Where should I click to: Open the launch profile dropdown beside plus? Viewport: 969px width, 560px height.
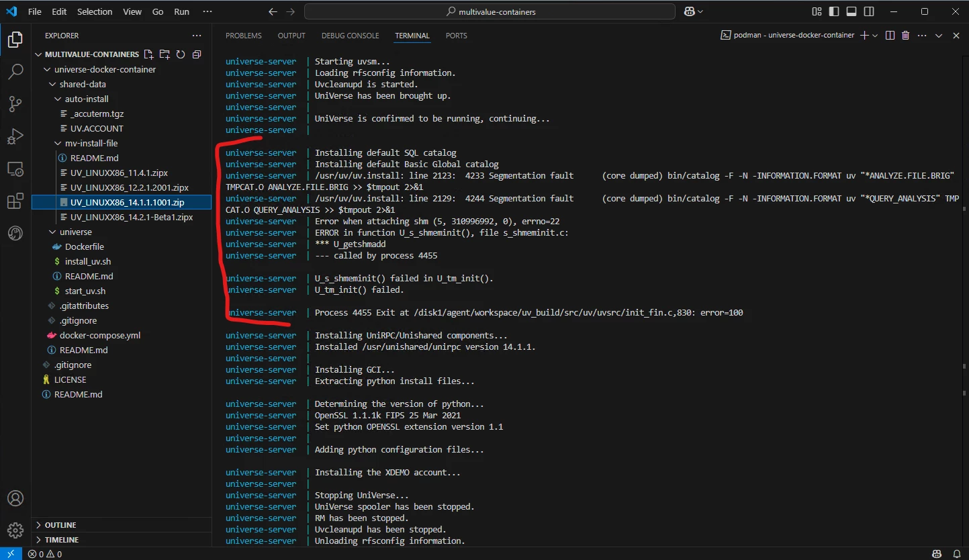point(875,36)
